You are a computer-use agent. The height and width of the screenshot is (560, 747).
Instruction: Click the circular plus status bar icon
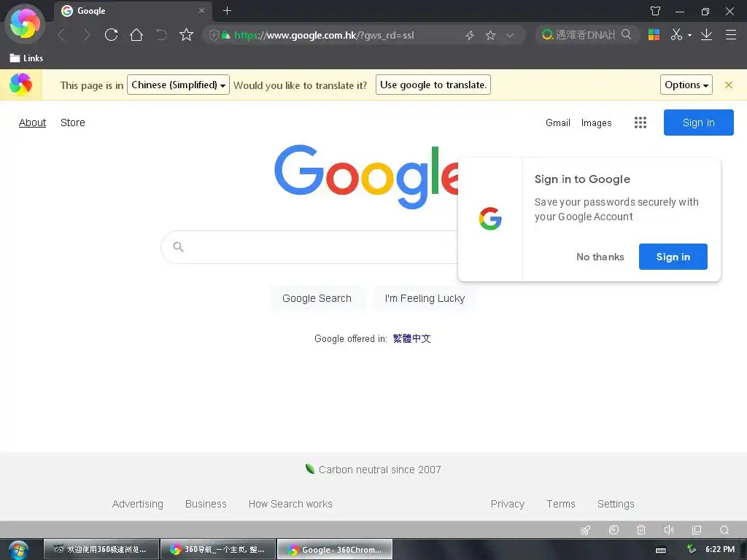point(614,530)
